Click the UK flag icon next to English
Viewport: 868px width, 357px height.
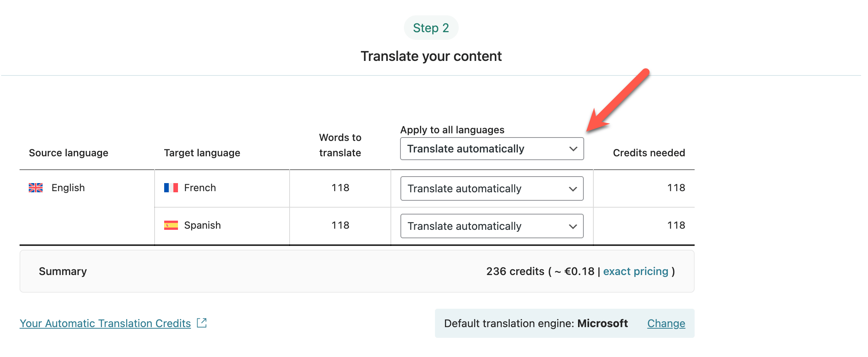pos(36,188)
